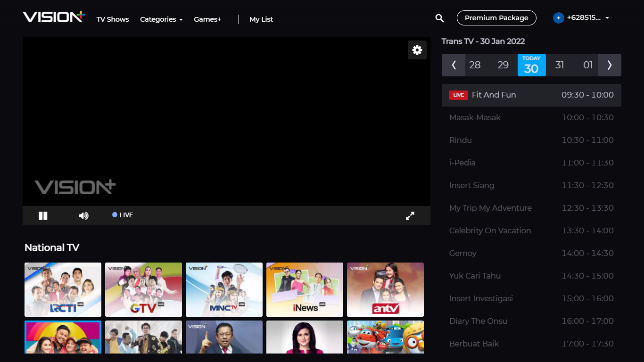
Task: Open the TV Shows menu
Action: pos(112,19)
